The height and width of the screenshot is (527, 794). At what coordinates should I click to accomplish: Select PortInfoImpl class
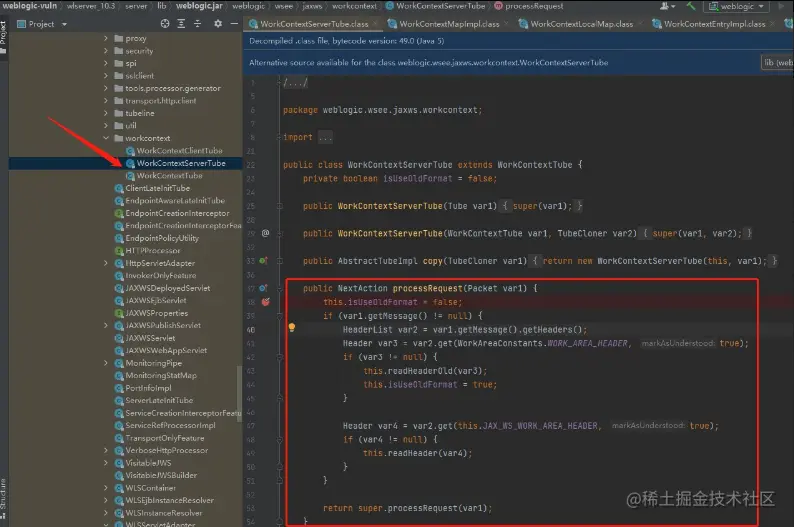click(148, 388)
